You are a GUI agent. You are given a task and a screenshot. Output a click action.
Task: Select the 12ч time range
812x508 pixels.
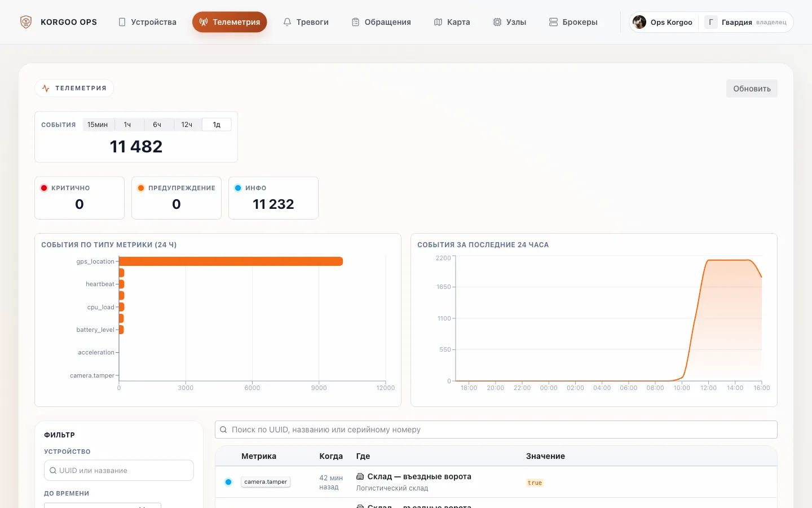[187, 125]
